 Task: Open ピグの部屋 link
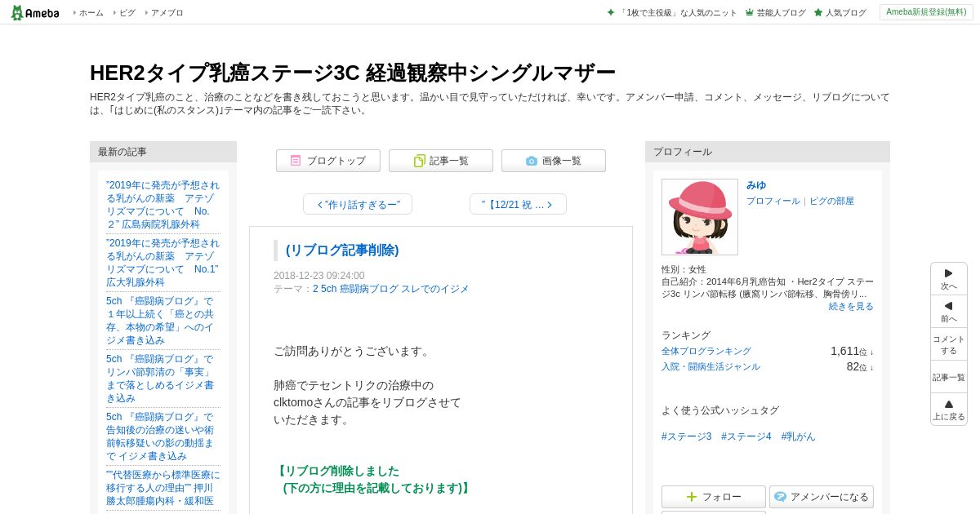point(831,201)
